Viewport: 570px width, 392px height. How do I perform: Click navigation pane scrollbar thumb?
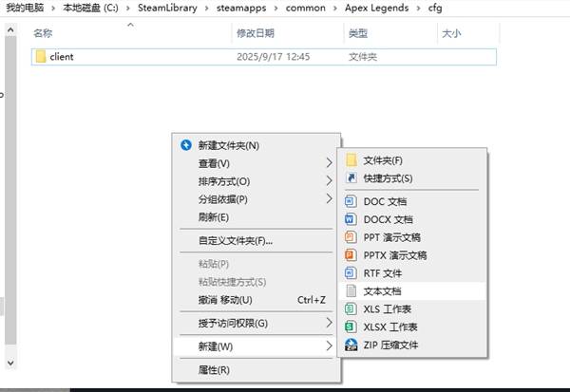point(10,190)
